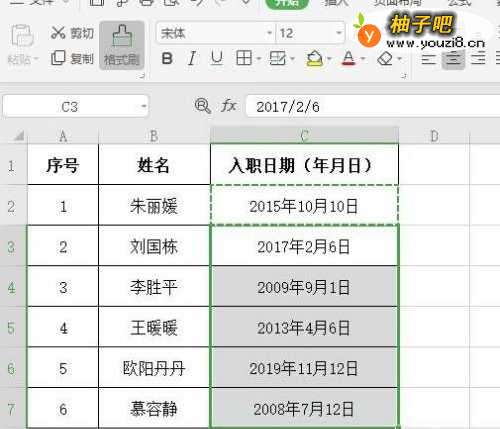
Task: Expand the name box C3 dropdown arrow
Action: click(x=143, y=106)
